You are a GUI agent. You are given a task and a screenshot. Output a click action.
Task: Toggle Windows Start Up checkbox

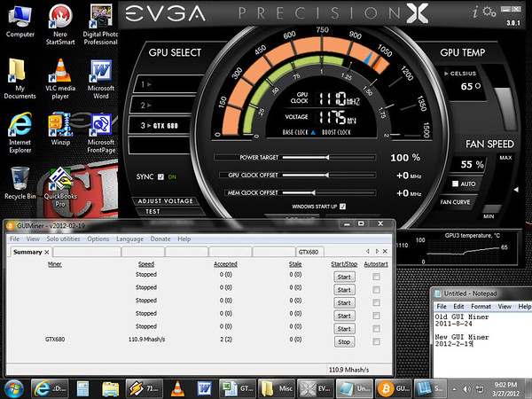342,207
